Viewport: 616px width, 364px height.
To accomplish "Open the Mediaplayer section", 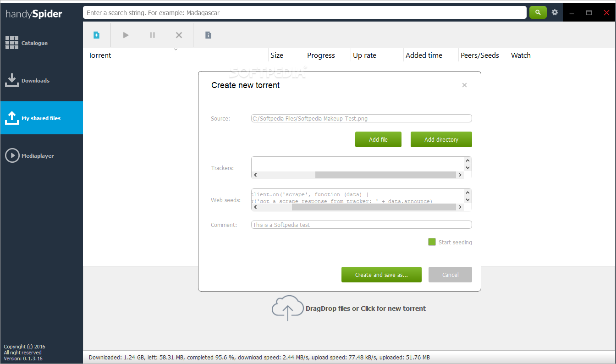I will click(41, 156).
